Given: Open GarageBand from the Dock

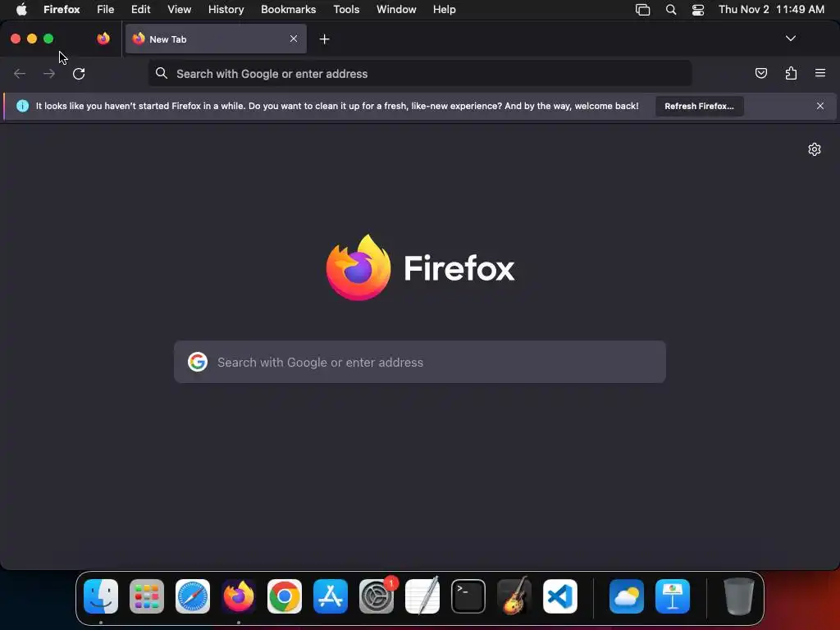Looking at the screenshot, I should pos(514,596).
